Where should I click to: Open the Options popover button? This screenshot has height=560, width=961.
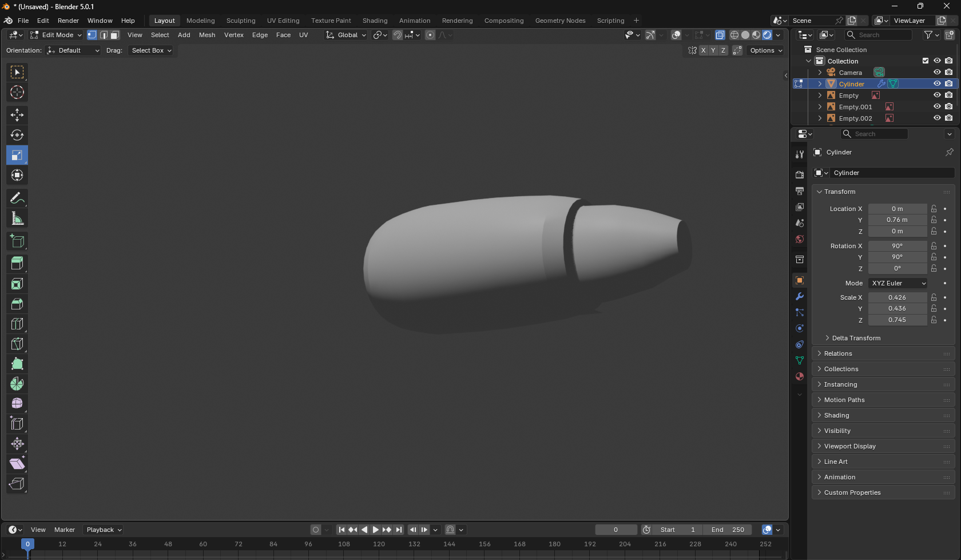click(766, 50)
